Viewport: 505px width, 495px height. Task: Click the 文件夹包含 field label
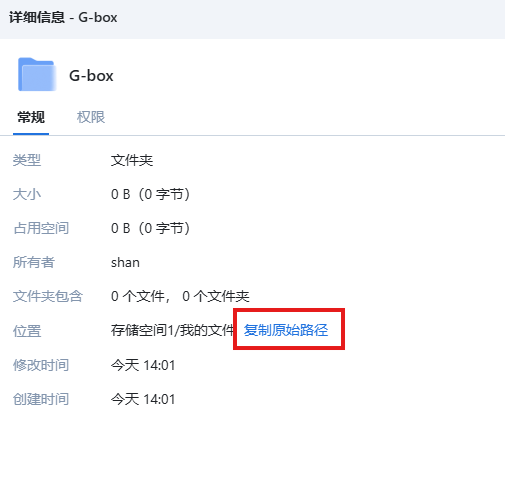click(x=48, y=296)
